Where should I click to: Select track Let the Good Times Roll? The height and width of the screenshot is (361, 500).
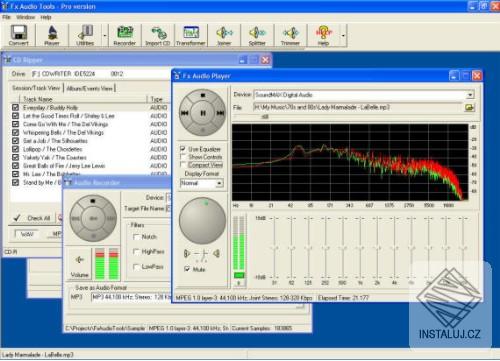pyautogui.click(x=69, y=116)
